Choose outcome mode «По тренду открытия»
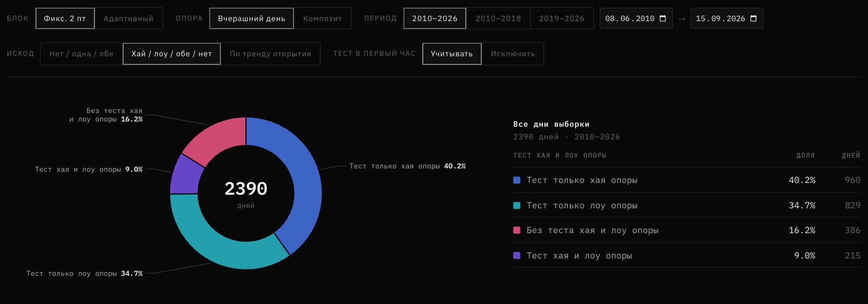Viewport: 868px width, 304px height. pos(270,53)
